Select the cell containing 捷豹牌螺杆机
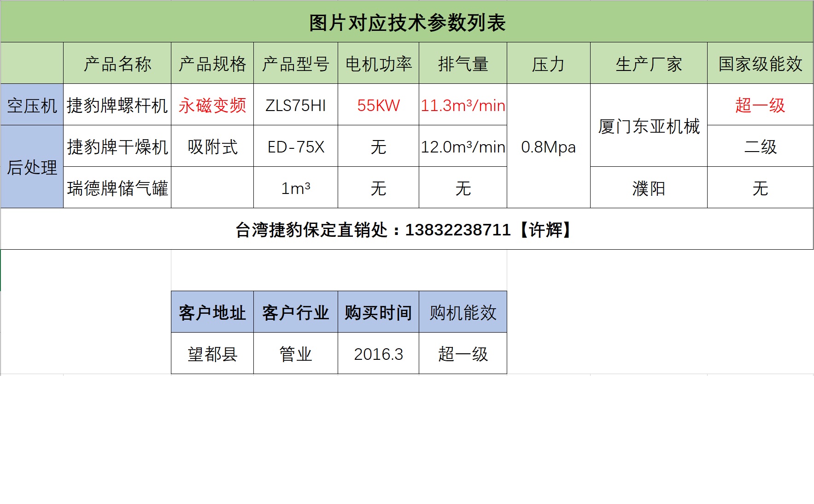Viewport: 814px width, 504px height. pyautogui.click(x=117, y=105)
